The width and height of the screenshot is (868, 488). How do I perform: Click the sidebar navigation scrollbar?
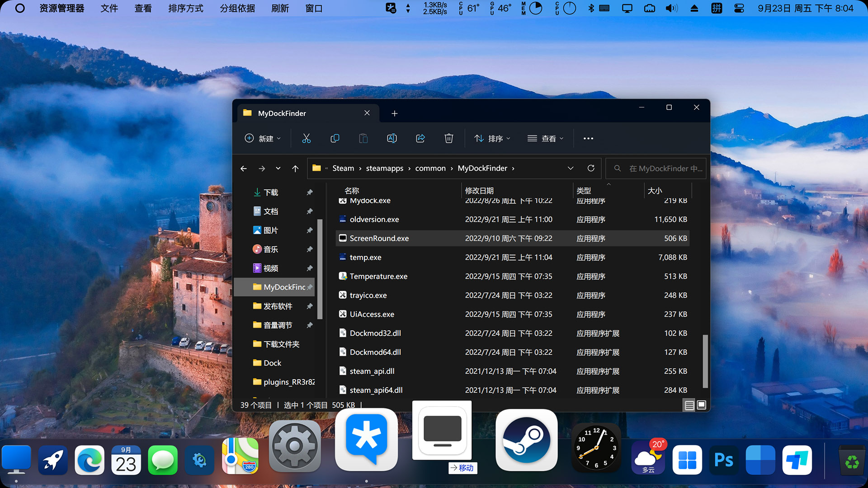coord(320,269)
